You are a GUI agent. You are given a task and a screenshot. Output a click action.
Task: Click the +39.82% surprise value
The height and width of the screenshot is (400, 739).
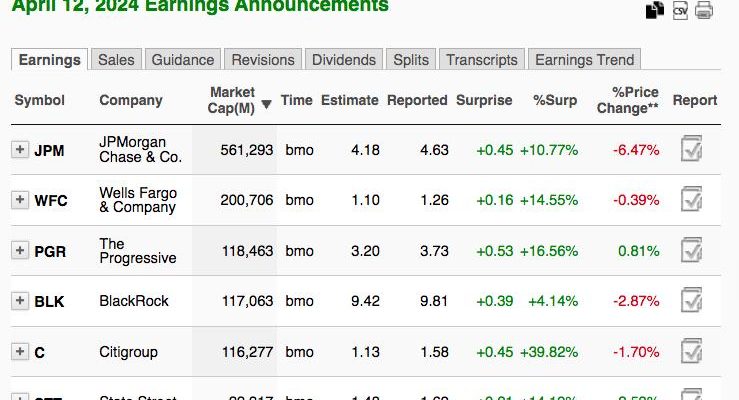click(x=549, y=351)
